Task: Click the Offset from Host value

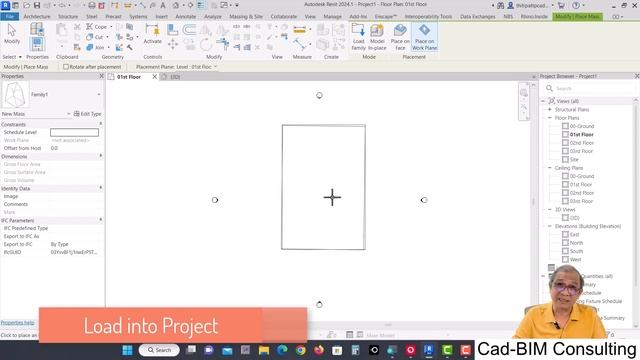Action: 74,148
